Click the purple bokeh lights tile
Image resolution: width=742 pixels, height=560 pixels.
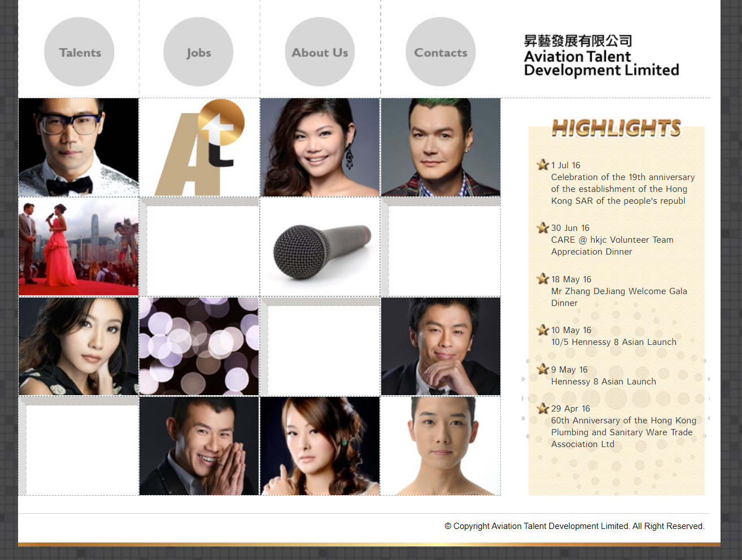(x=199, y=347)
